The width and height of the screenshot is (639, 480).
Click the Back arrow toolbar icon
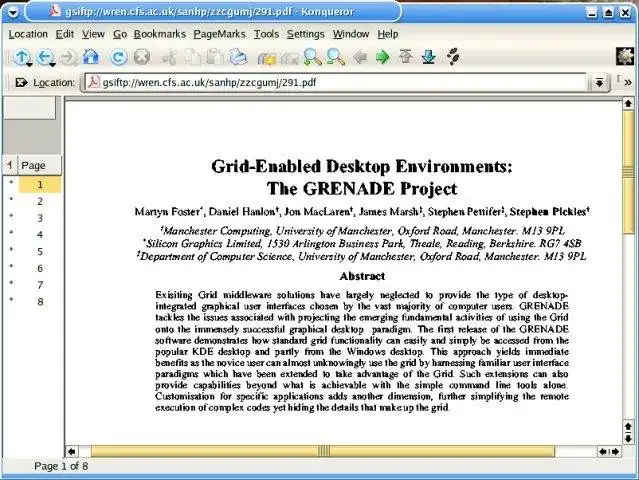[45, 57]
